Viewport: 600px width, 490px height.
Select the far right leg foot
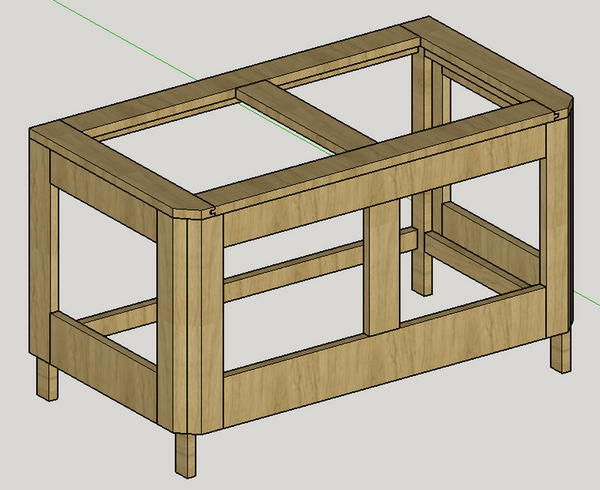pyautogui.click(x=558, y=354)
